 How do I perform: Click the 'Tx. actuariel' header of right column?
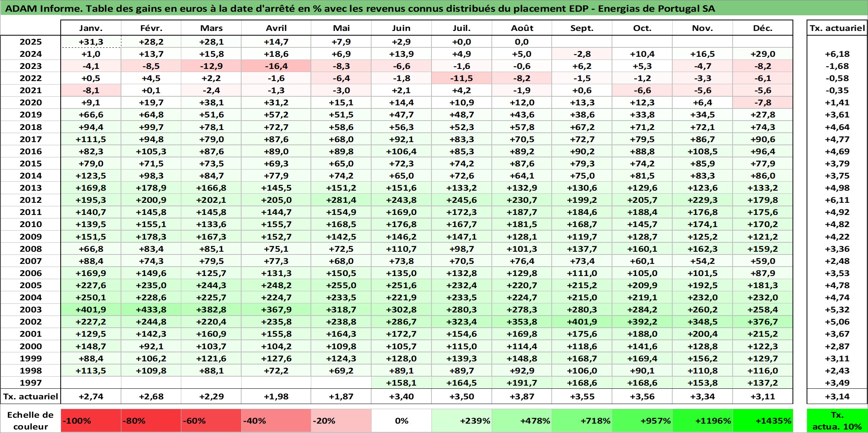[x=837, y=28]
